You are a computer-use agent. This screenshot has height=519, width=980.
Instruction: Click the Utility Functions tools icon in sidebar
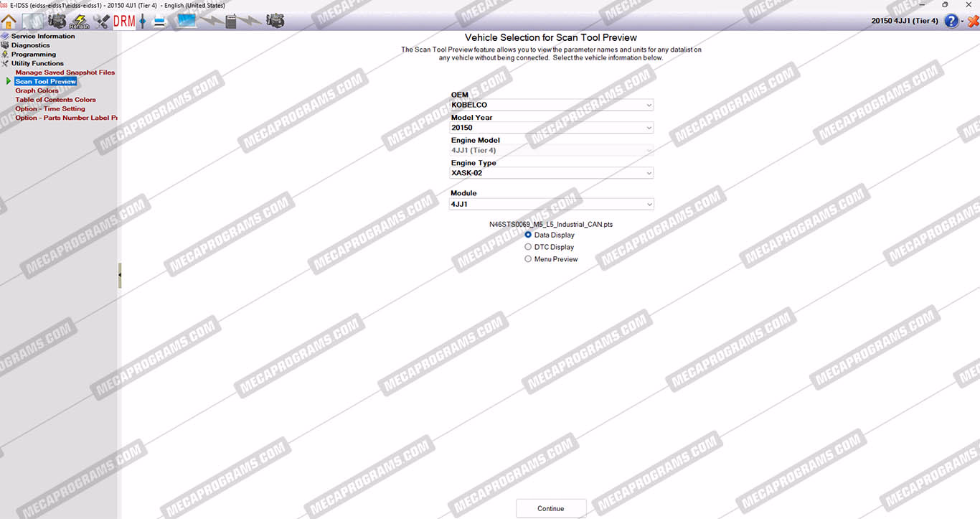(x=5, y=63)
